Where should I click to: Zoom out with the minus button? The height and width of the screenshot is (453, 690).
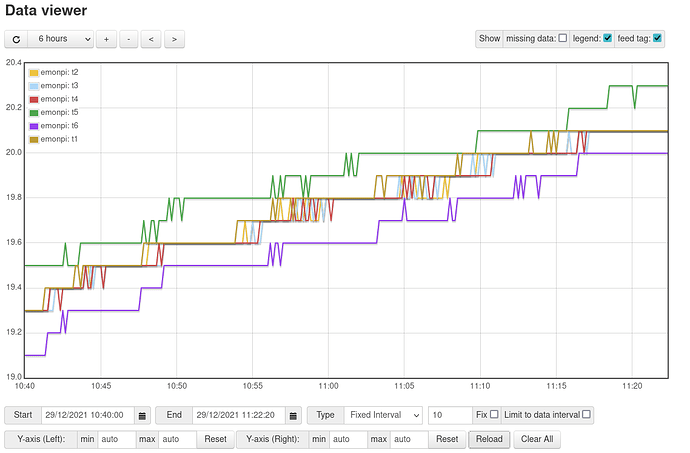pyautogui.click(x=128, y=39)
